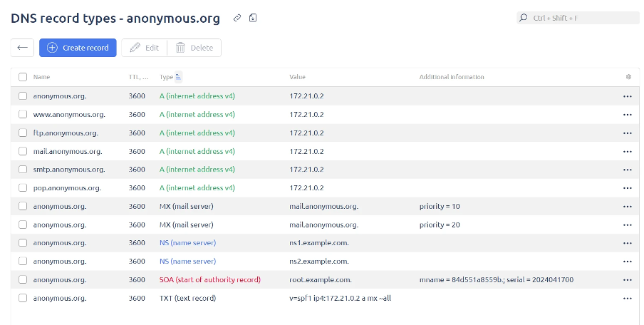Sort by the TTL column header
This screenshot has height=325, width=644.
coord(138,77)
